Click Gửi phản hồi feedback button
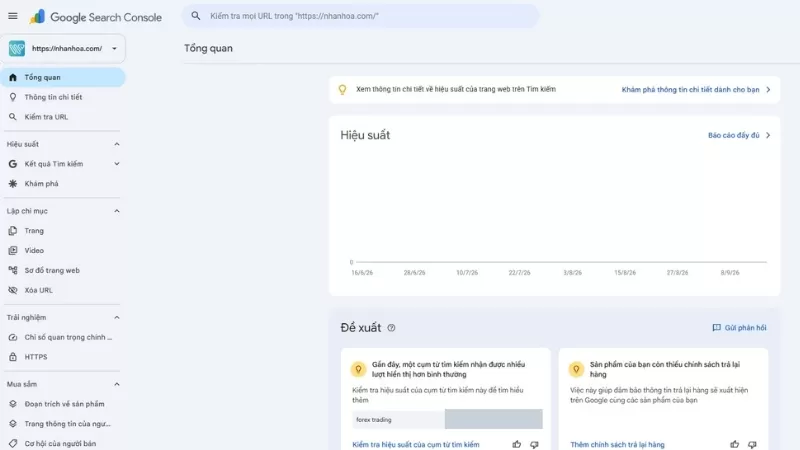 pyautogui.click(x=739, y=328)
